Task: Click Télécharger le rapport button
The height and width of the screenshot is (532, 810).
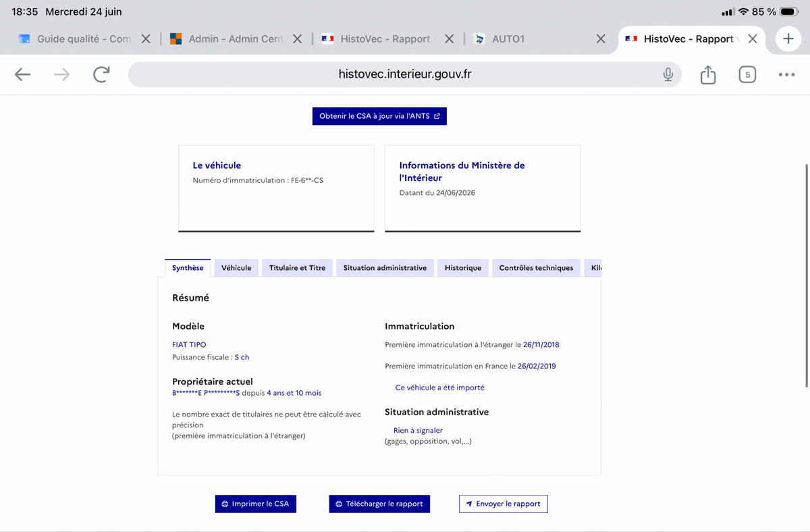Action: [379, 504]
